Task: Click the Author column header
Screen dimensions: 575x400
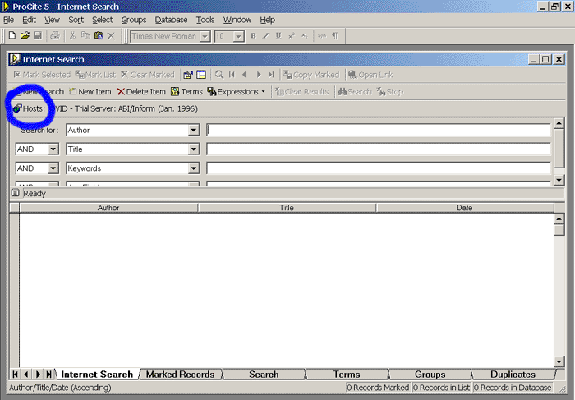Action: 109,208
